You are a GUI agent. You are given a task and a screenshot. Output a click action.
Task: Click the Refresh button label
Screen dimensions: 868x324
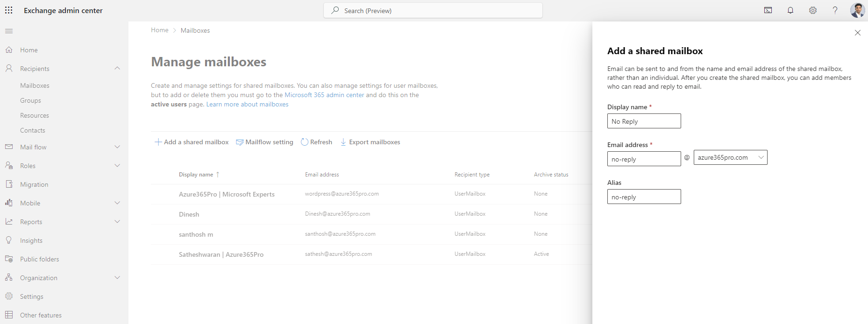click(x=321, y=142)
